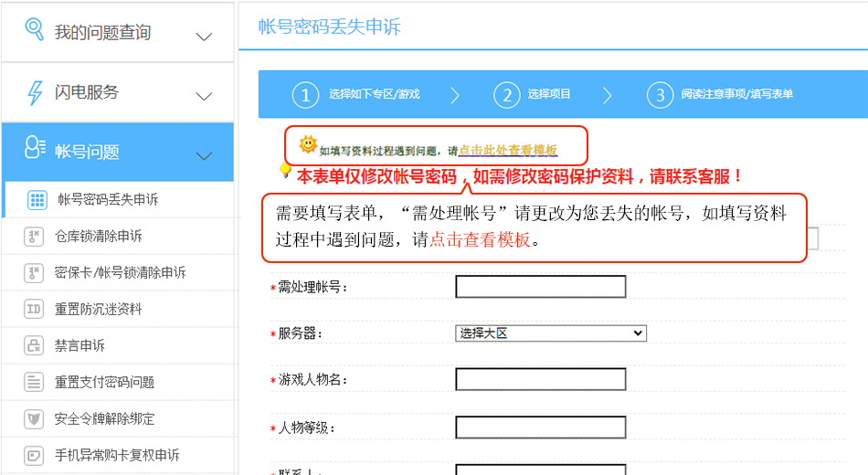Click the 服务器 field label
This screenshot has height=475, width=868.
(300, 333)
